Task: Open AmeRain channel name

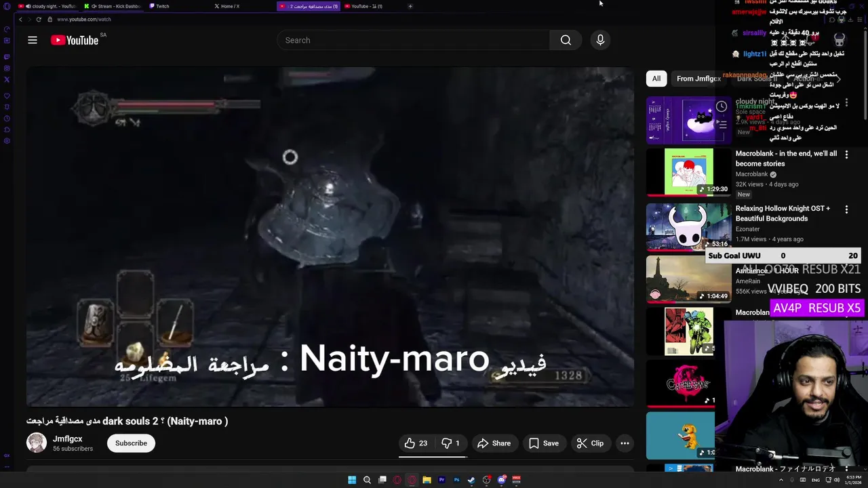Action: [748, 281]
